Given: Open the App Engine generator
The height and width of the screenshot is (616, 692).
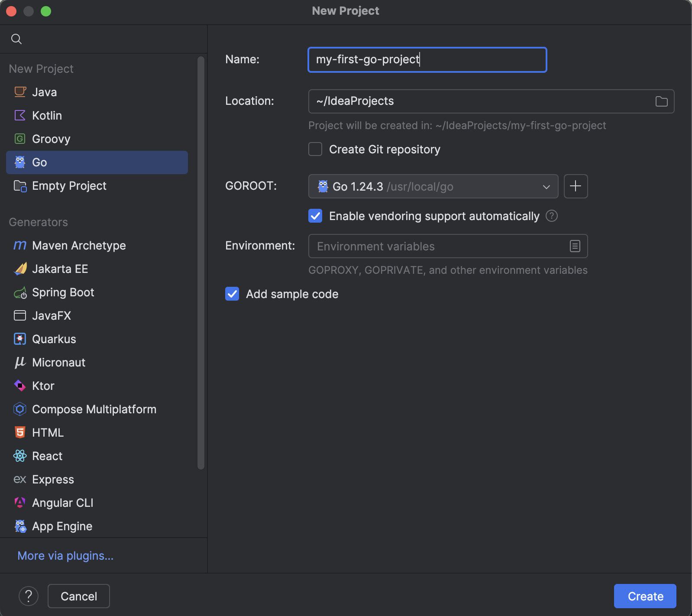Looking at the screenshot, I should point(97,526).
